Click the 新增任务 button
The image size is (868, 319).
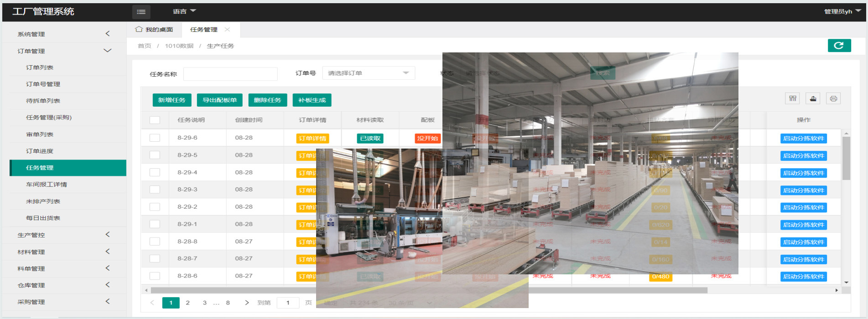[172, 100]
